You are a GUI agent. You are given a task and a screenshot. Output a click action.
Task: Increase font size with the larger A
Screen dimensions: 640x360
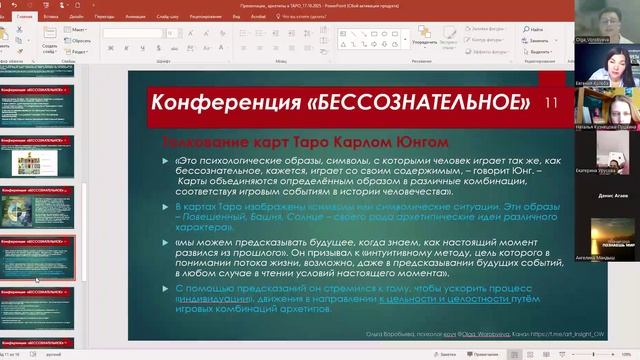190,33
